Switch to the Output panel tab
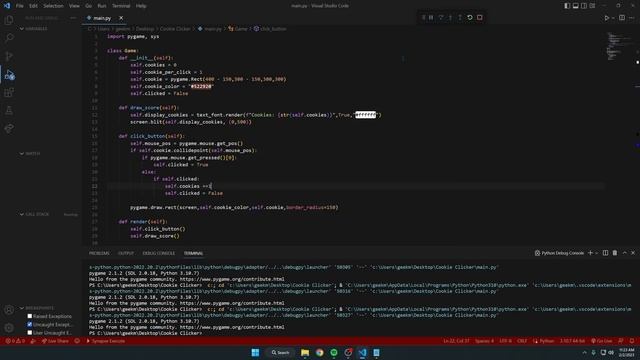This screenshot has height=360, width=640. point(126,253)
